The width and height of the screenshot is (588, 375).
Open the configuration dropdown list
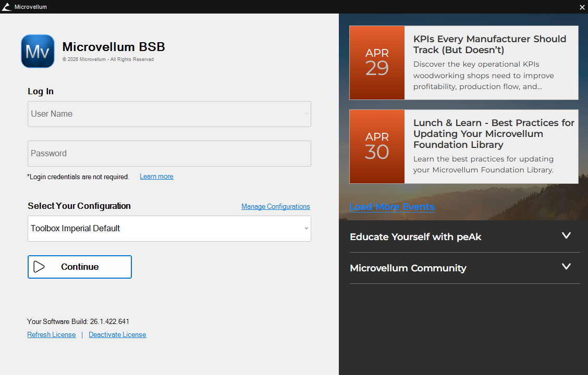point(307,229)
